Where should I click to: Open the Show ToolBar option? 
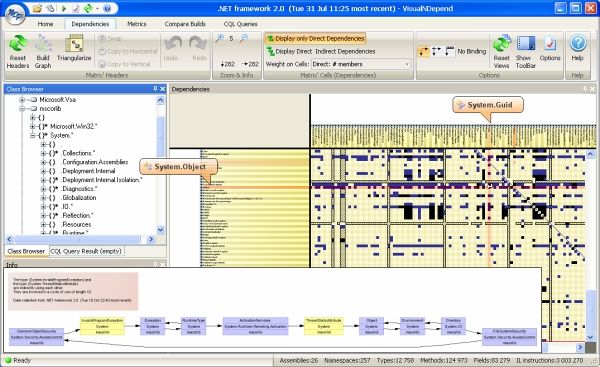pos(526,44)
